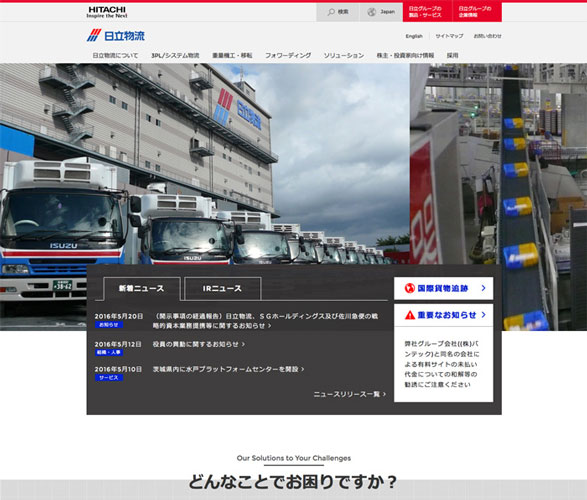Image resolution: width=587 pixels, height=500 pixels.
Task: Click the サービス category tag
Action: point(109,378)
